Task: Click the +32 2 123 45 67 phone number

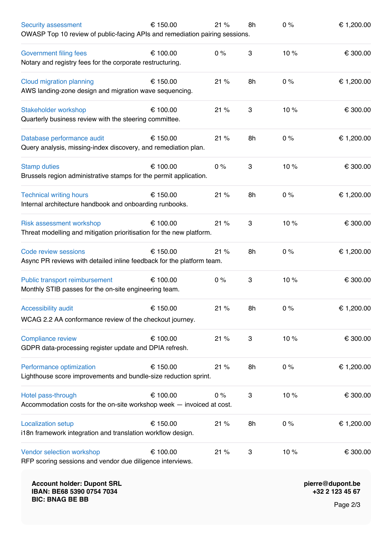Action: coord(336,491)
